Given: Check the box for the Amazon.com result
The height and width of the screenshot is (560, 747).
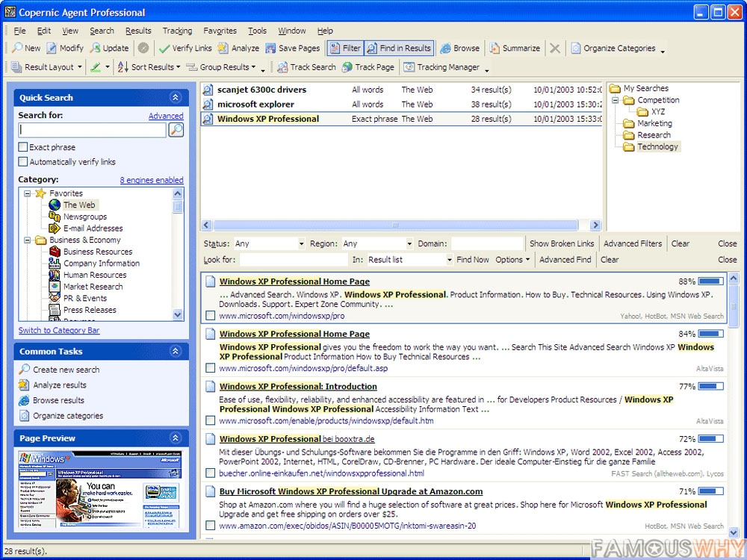Looking at the screenshot, I should coord(210,526).
